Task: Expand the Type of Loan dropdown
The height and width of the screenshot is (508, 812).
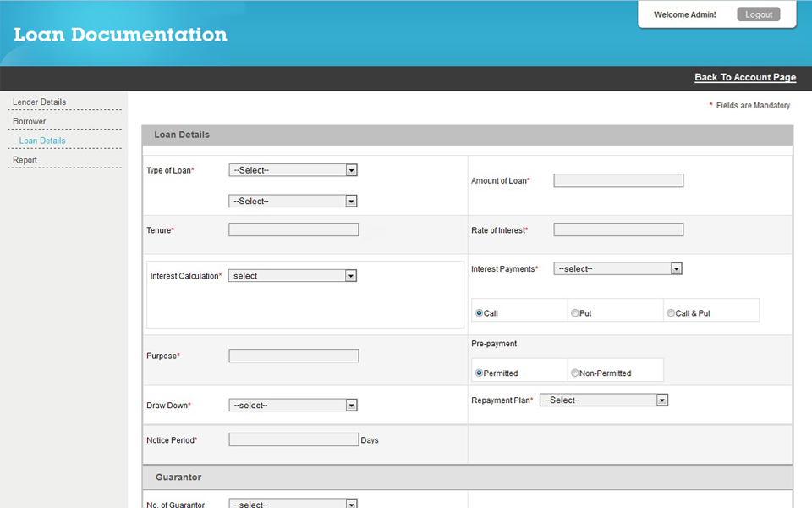Action: [x=293, y=170]
